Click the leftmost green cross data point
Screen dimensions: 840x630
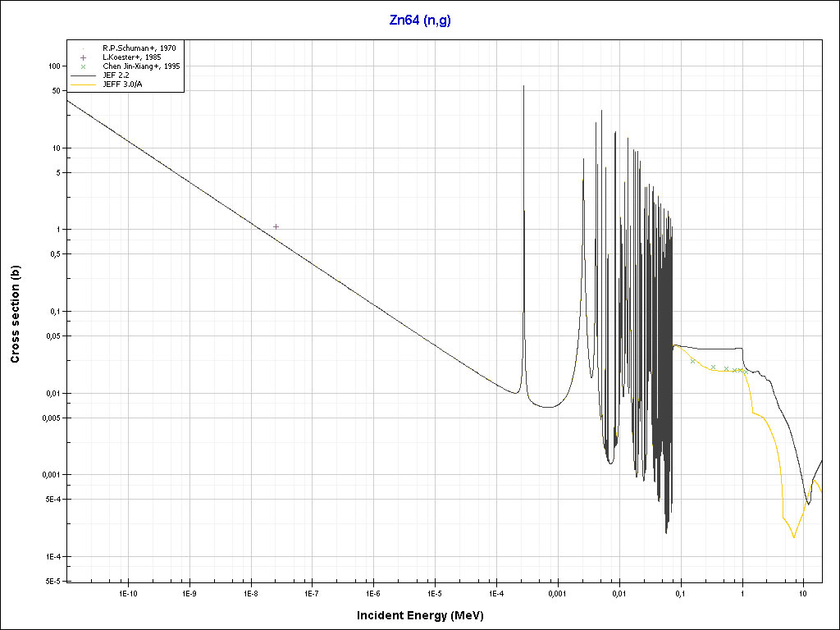[693, 361]
